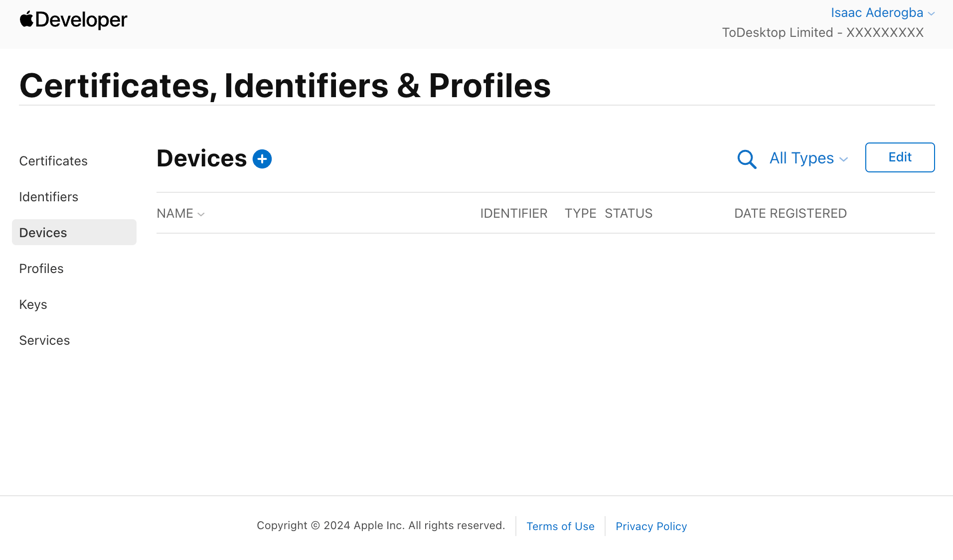Open the Services section
Viewport: 953px width, 560px height.
coord(44,340)
